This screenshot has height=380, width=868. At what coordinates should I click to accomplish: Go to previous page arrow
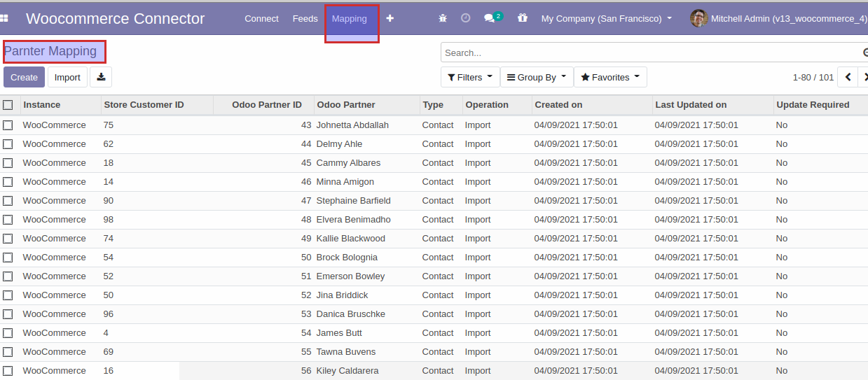848,77
